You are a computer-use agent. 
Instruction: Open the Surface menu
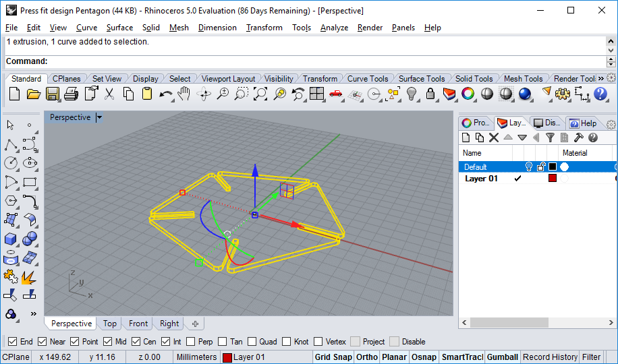pyautogui.click(x=119, y=28)
